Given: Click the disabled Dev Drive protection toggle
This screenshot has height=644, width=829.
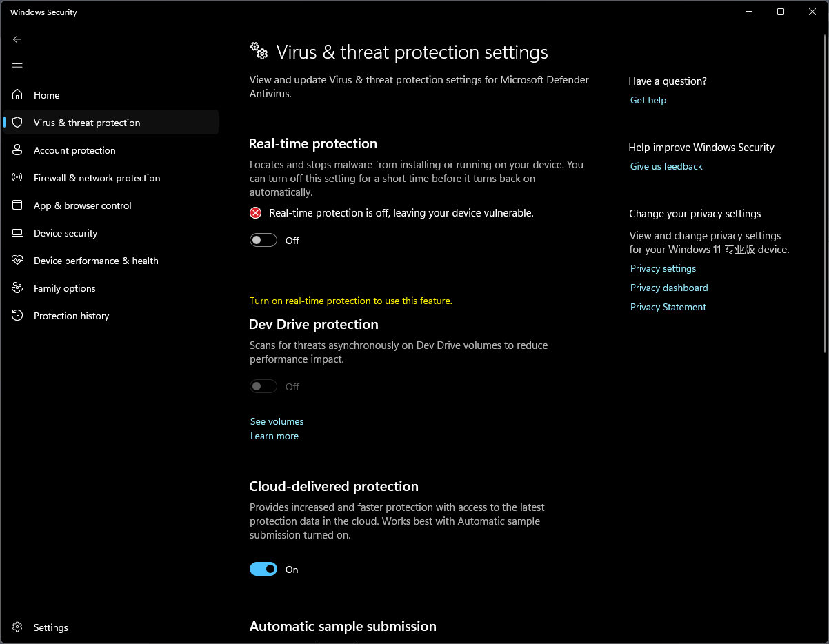Looking at the screenshot, I should pos(263,387).
